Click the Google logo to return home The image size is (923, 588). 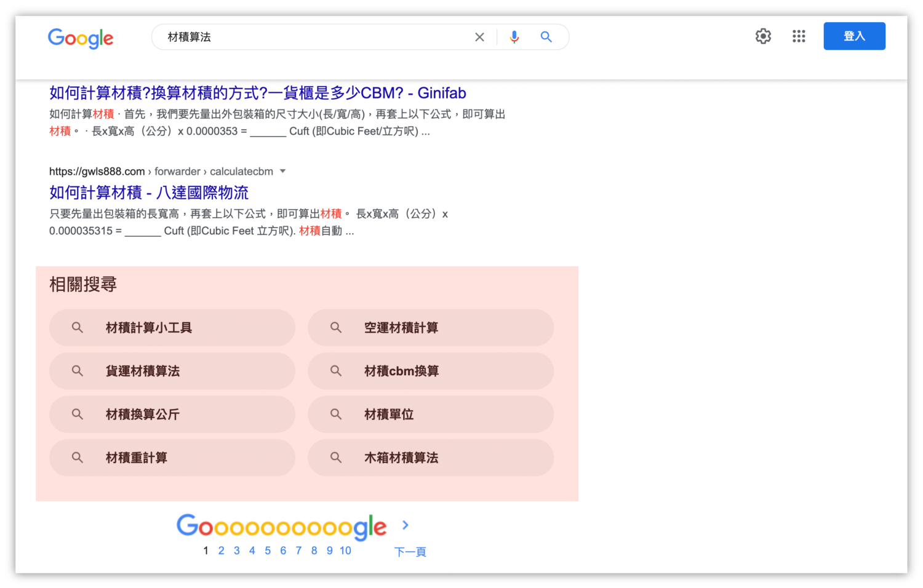(81, 39)
